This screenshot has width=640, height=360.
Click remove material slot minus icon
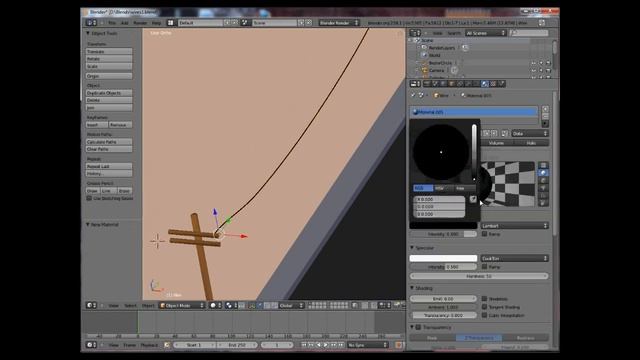tap(545, 116)
